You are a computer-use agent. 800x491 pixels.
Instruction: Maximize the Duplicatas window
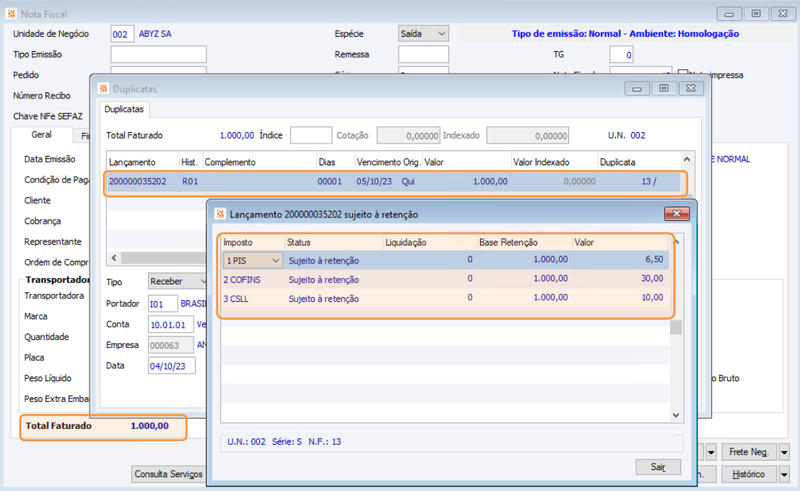pyautogui.click(x=664, y=88)
